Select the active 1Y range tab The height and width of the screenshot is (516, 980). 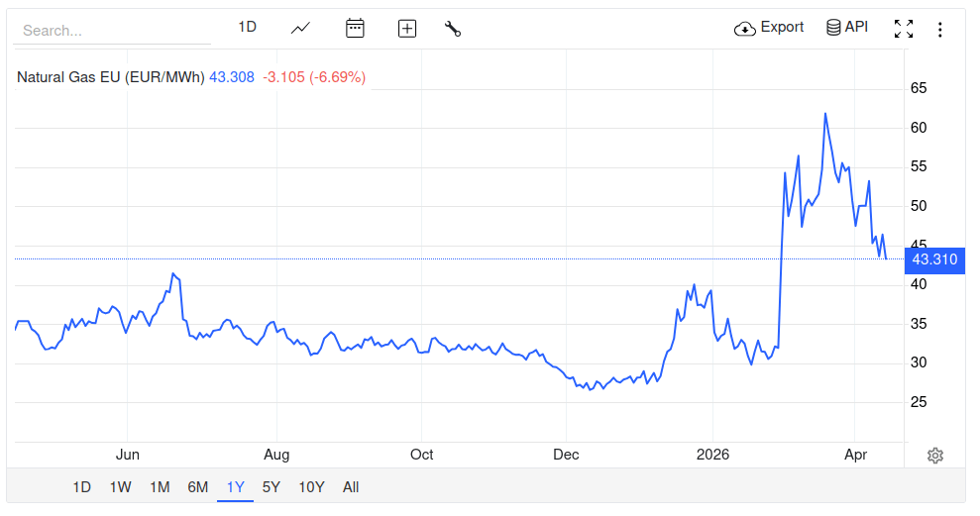pyautogui.click(x=235, y=487)
